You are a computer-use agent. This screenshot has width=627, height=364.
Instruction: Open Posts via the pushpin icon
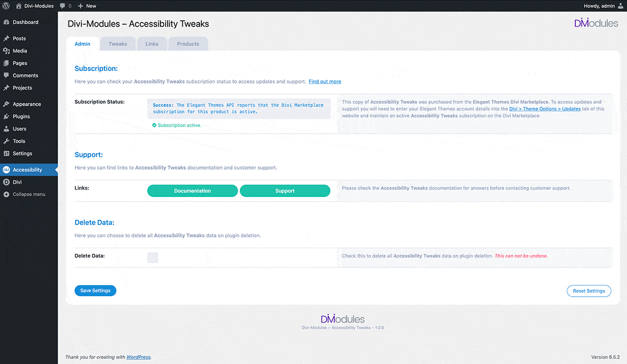6,39
